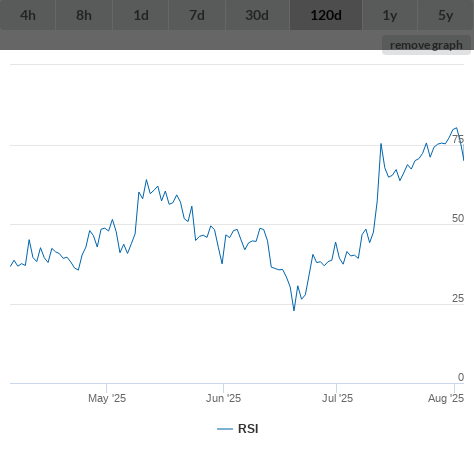Click the May '25 axis label
This screenshot has width=474, height=455.
coord(107,398)
